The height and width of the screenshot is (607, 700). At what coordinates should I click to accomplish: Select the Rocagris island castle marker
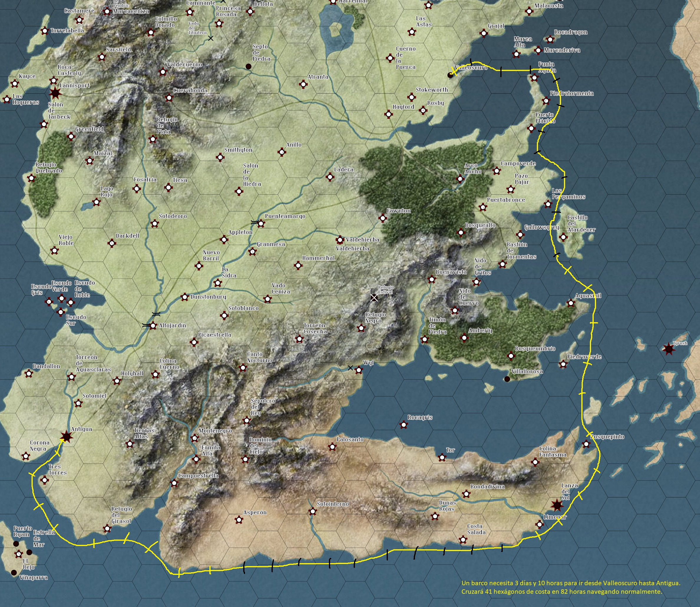(403, 425)
